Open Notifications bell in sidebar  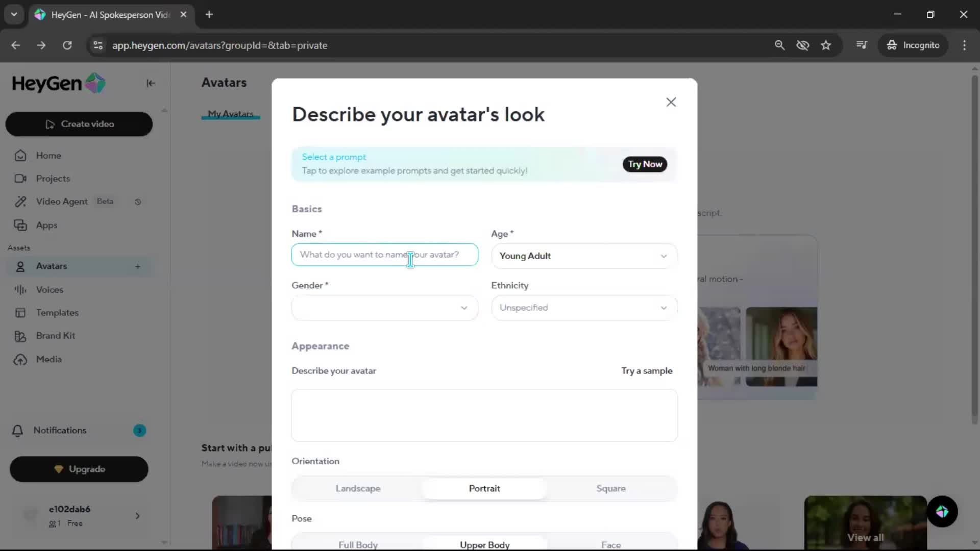[18, 431]
